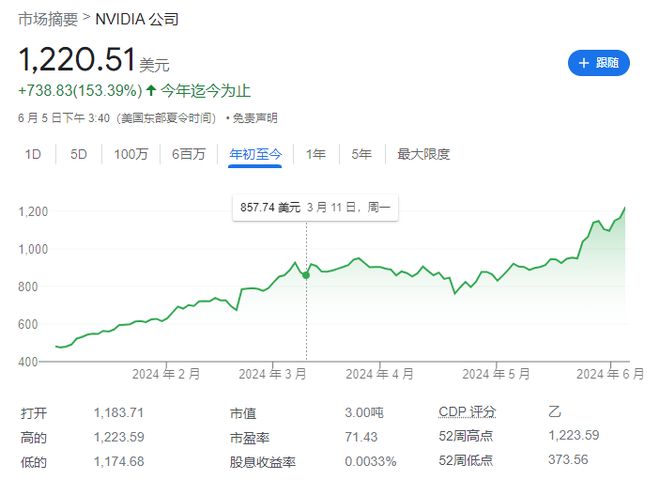
Task: Click the 1,200 y-axis label
Action: [x=33, y=211]
